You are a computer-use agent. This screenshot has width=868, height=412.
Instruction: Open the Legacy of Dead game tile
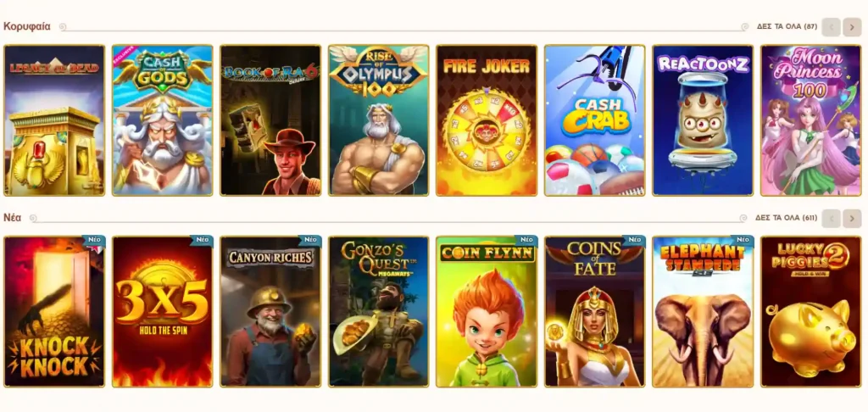tap(54, 120)
